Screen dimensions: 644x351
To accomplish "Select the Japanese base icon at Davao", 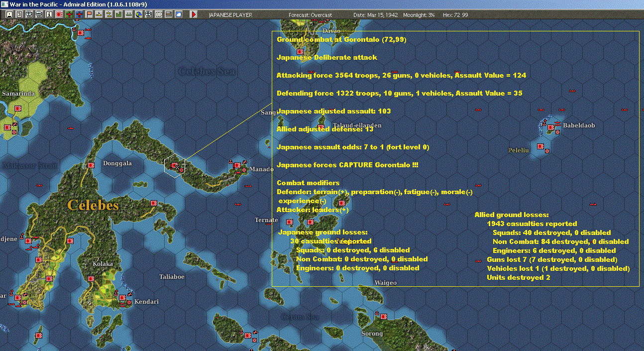I will 300,52.
